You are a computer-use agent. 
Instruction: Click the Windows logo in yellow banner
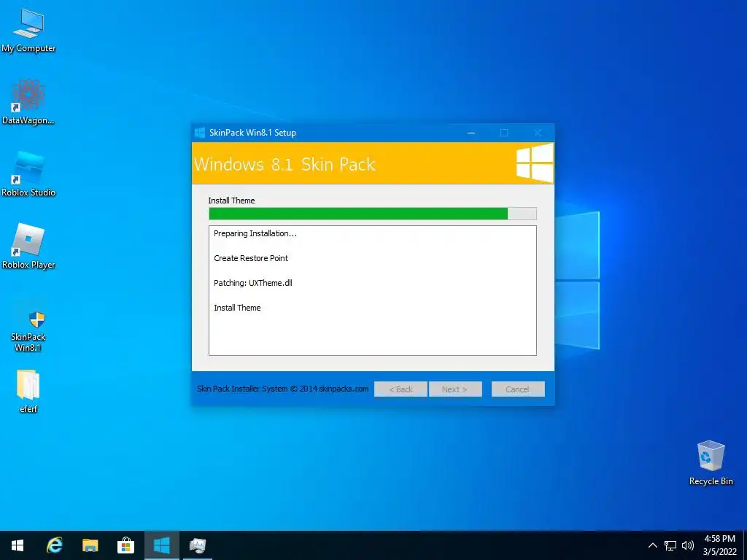click(x=535, y=163)
